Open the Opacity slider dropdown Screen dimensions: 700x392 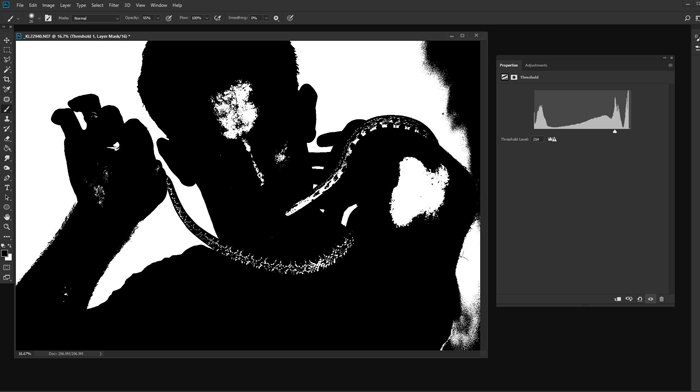[158, 18]
